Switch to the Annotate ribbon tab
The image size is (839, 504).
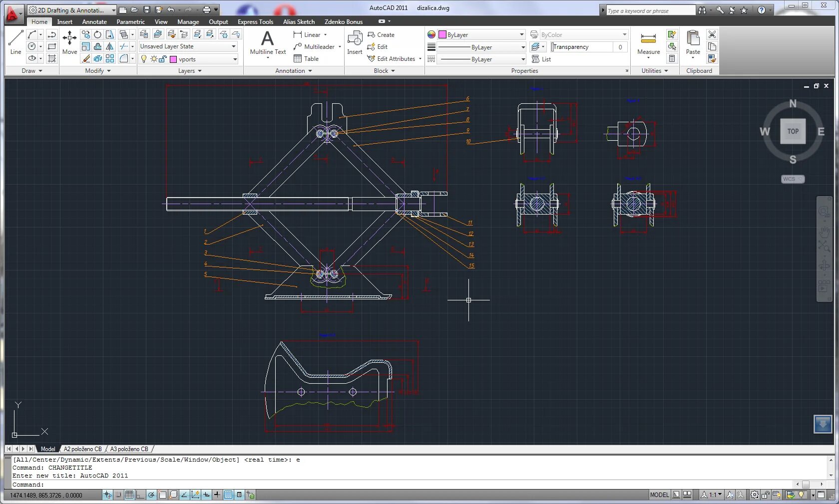94,21
